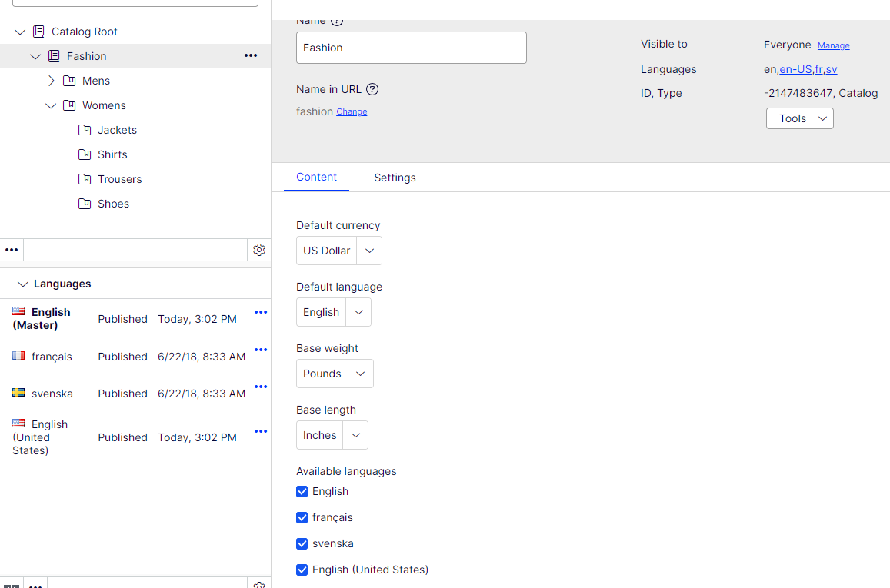Click Change link for URL name

[352, 112]
